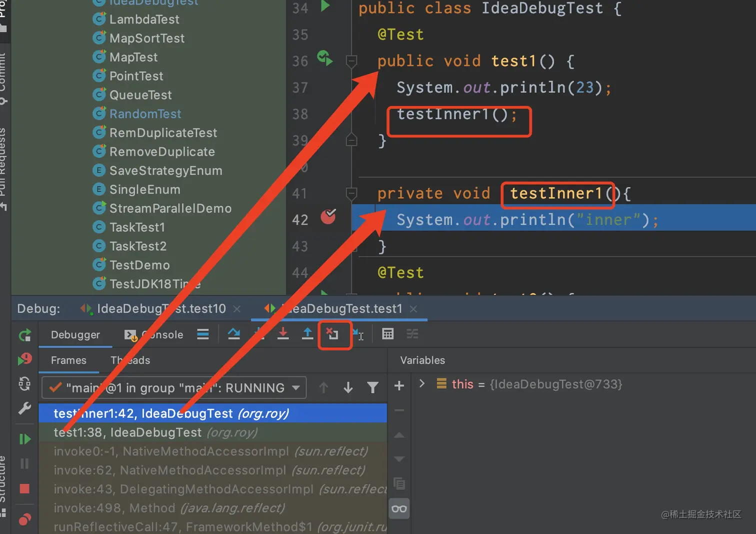The height and width of the screenshot is (534, 756).
Task: Toggle auto-test rerun icon
Action: pyautogui.click(x=24, y=384)
